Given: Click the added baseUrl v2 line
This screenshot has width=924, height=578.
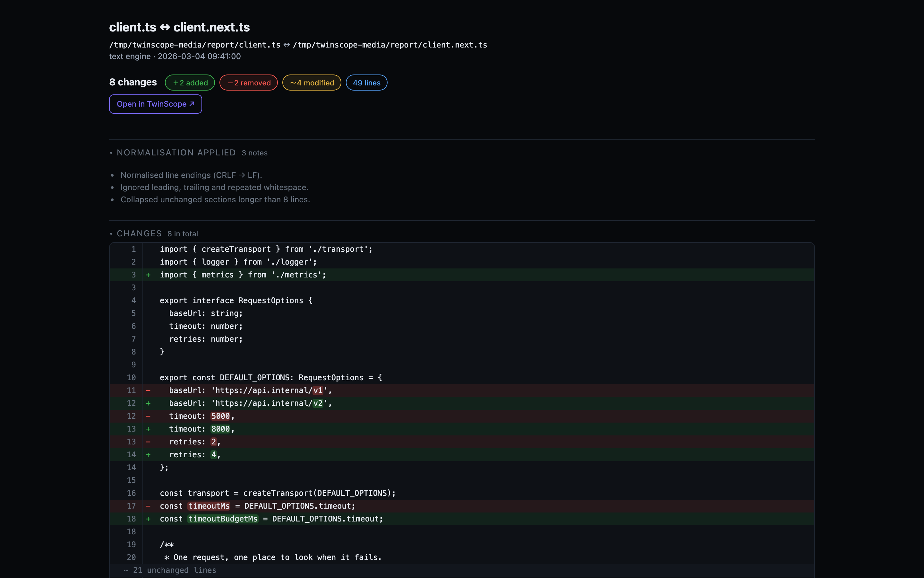Looking at the screenshot, I should pyautogui.click(x=462, y=403).
